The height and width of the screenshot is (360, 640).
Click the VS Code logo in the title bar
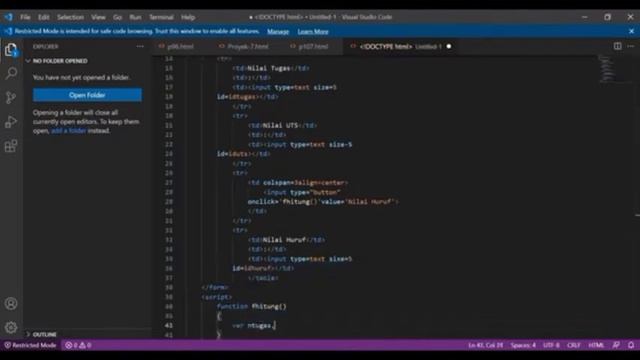(x=9, y=17)
